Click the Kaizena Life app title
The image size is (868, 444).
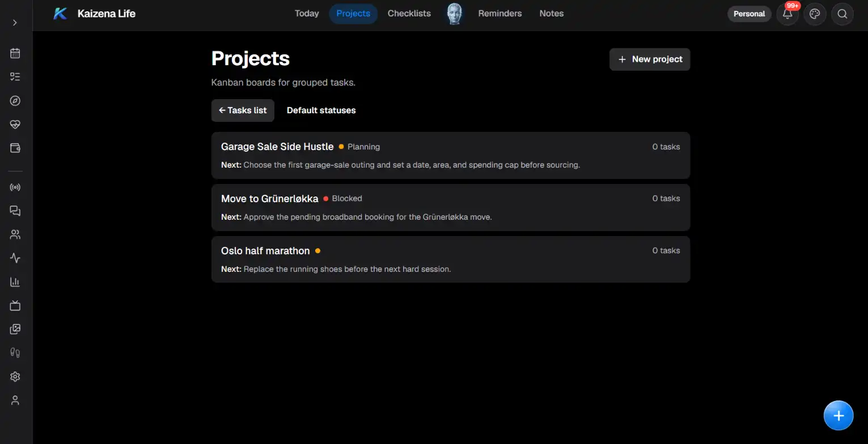pos(107,14)
